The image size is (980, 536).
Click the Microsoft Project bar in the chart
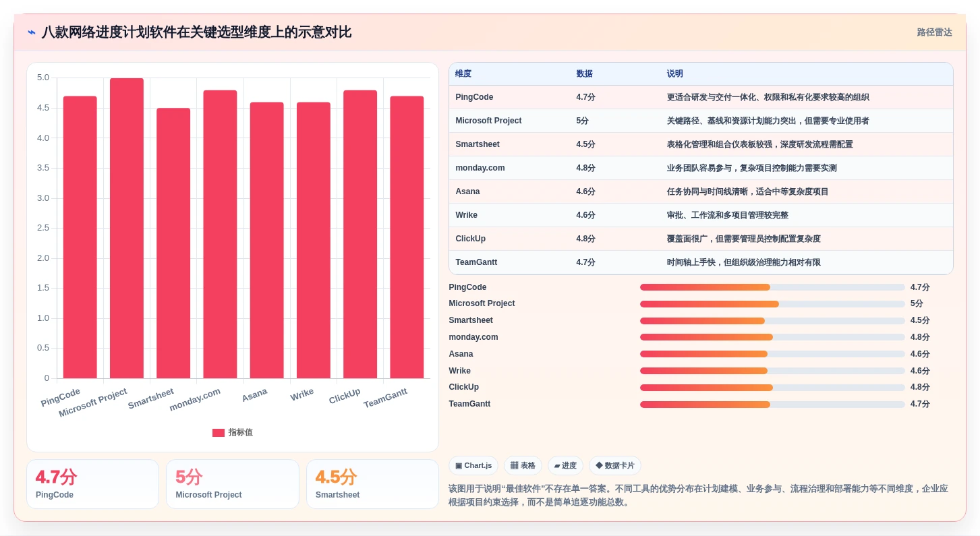click(127, 228)
